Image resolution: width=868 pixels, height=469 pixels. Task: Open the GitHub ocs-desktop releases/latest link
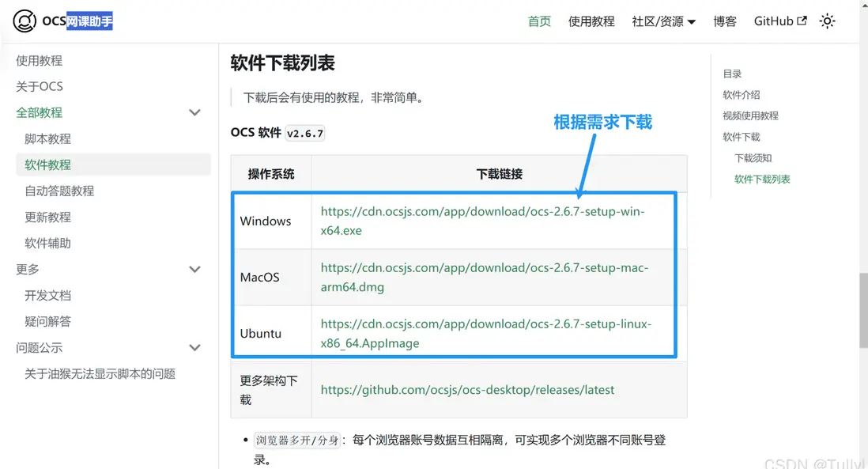(467, 390)
